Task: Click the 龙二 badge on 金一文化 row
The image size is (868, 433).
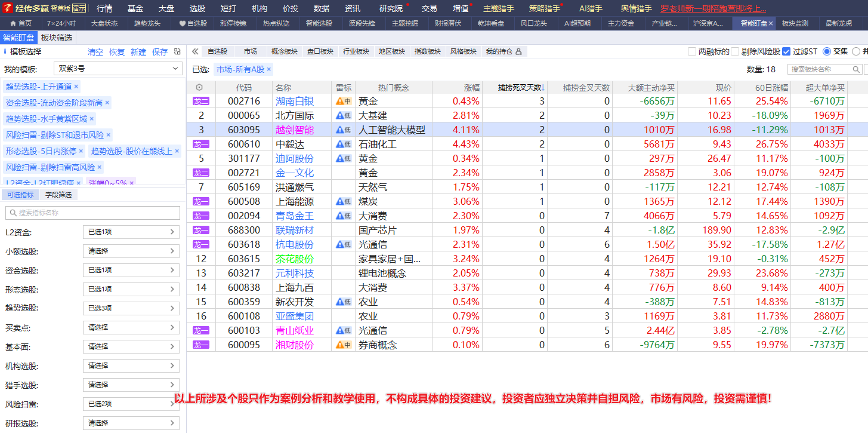Action: [201, 173]
